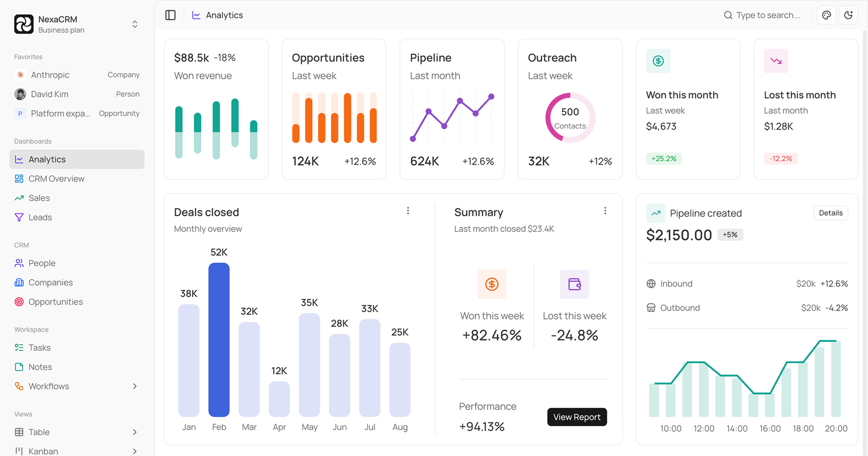Click the Details button on Pipeline created

831,213
